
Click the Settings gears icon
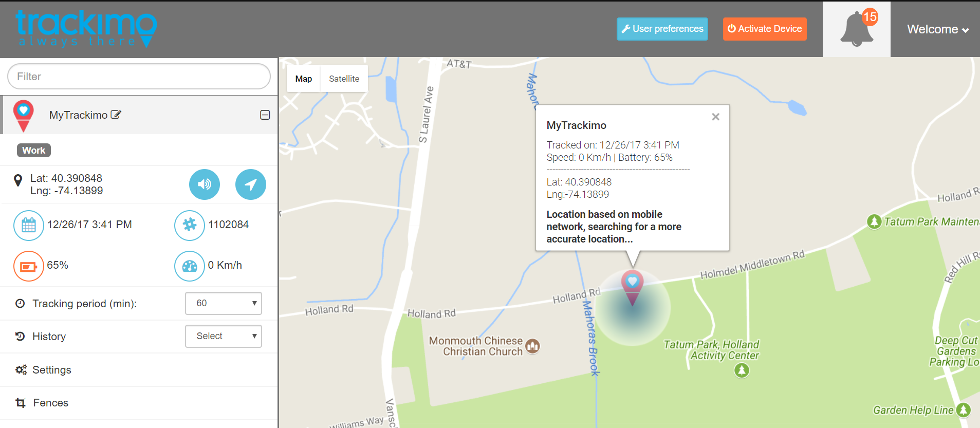[x=21, y=370]
